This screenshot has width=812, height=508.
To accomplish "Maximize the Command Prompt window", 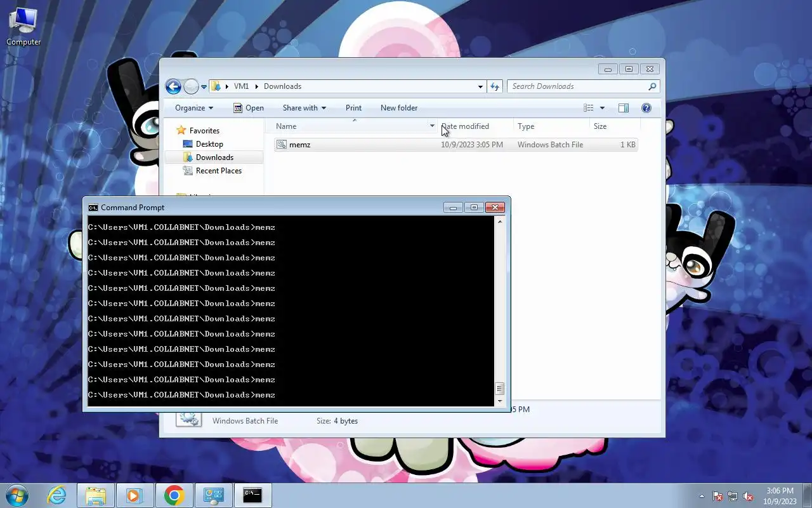I will pos(474,208).
